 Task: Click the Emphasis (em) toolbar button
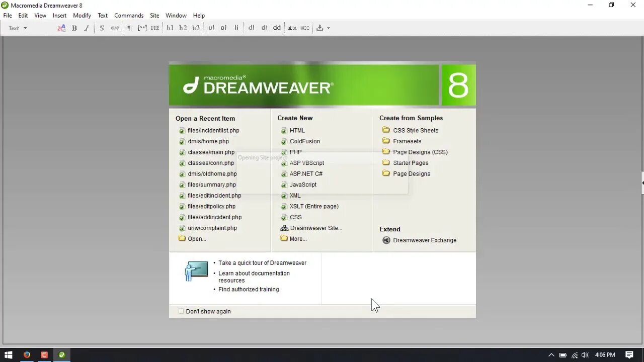coord(115,28)
